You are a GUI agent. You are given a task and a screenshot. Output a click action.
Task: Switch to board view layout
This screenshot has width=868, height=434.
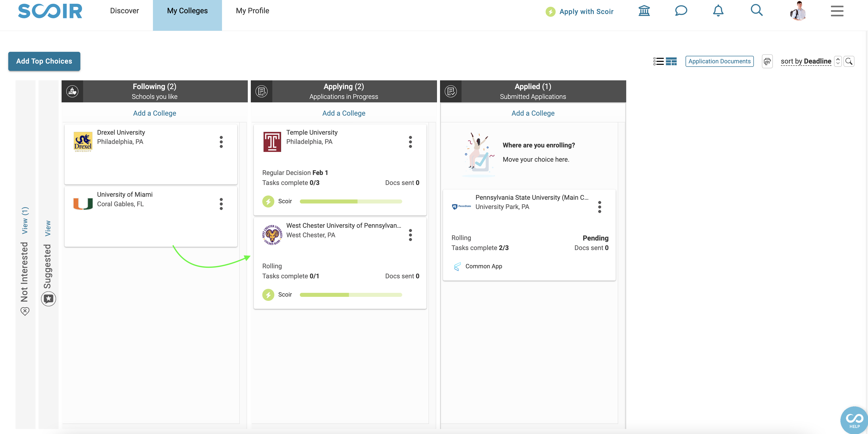click(671, 61)
